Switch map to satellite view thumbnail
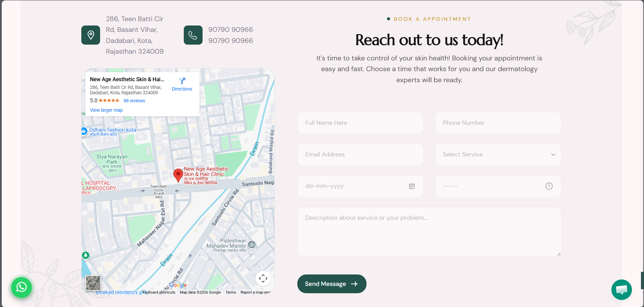The image size is (644, 307). click(93, 283)
